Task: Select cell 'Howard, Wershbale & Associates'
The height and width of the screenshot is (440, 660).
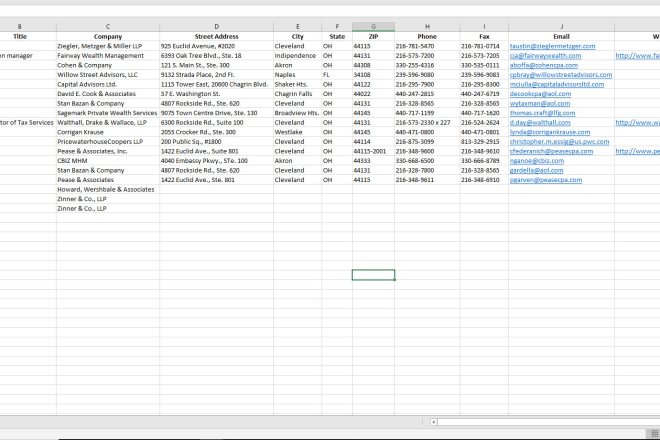Action: (x=108, y=189)
